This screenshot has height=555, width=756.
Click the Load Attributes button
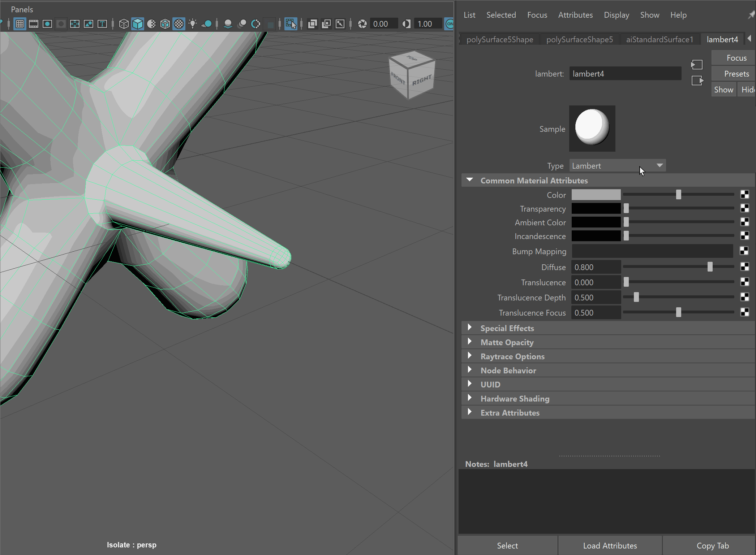point(610,546)
